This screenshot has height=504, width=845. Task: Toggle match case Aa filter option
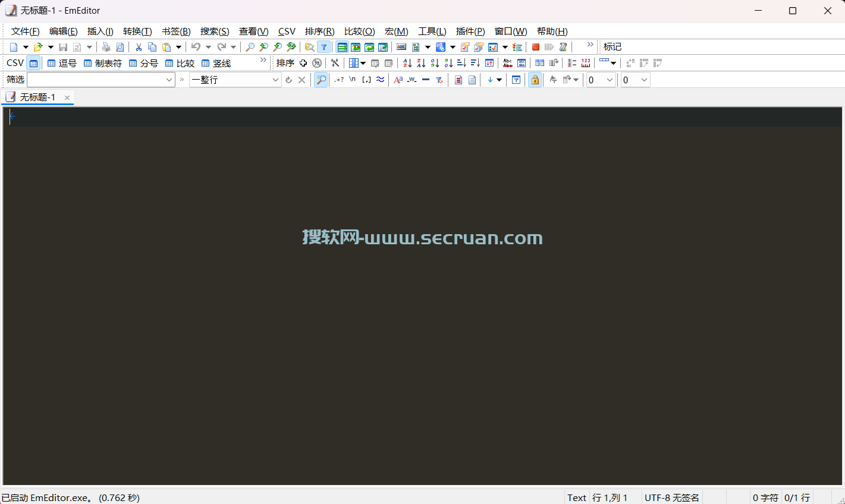(x=398, y=80)
